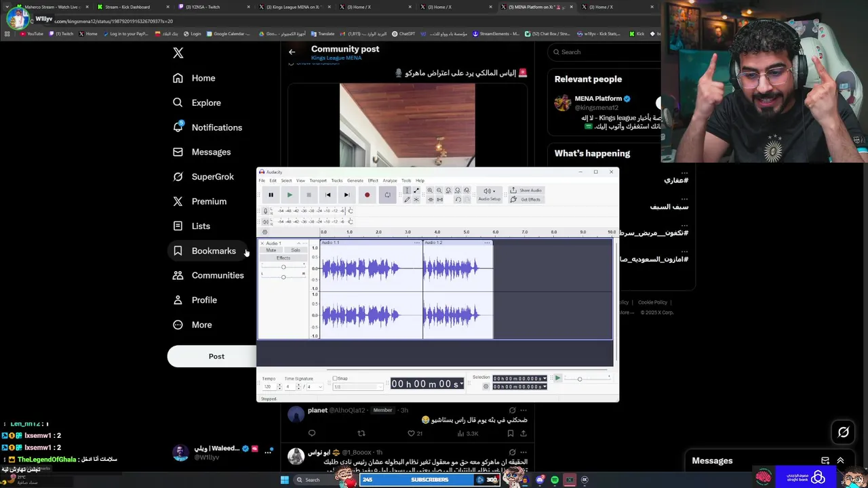Click the record meter microphone icon
Image resolution: width=868 pixels, height=488 pixels.
(x=266, y=211)
